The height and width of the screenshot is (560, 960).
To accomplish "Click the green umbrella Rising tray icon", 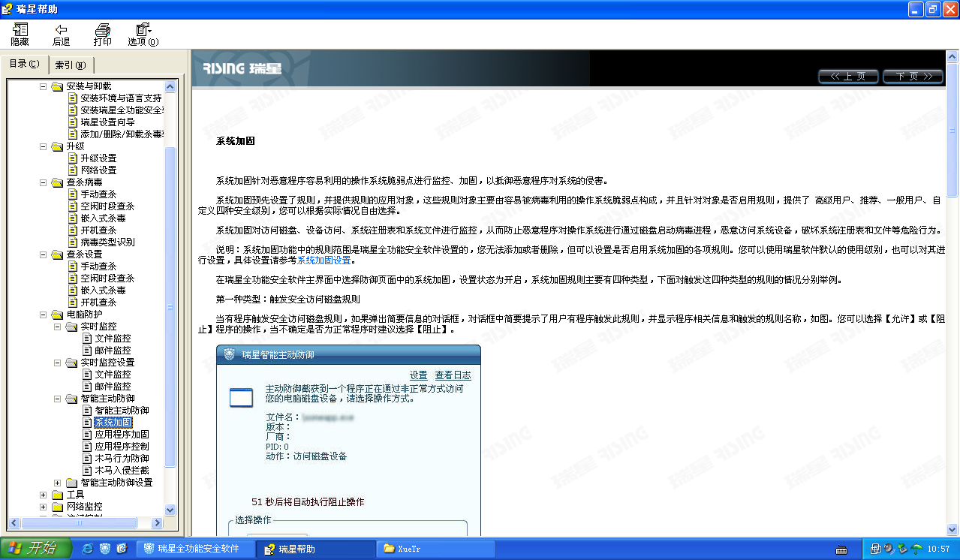I will pos(916,549).
